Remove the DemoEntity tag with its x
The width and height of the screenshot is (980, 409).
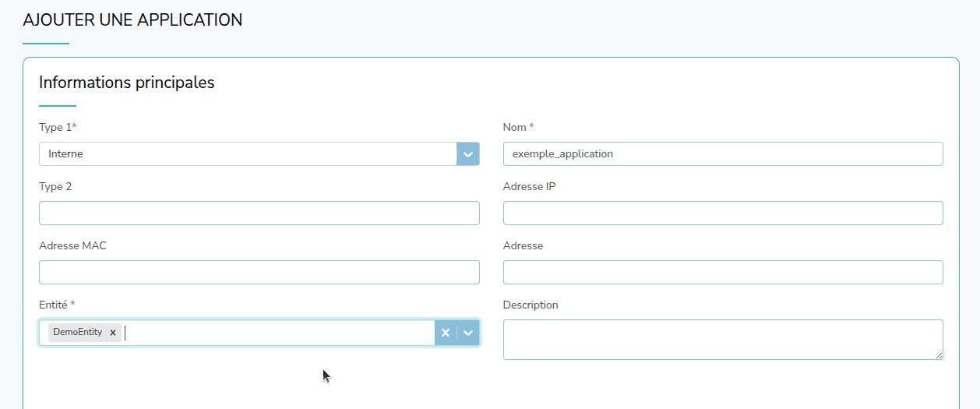point(113,333)
